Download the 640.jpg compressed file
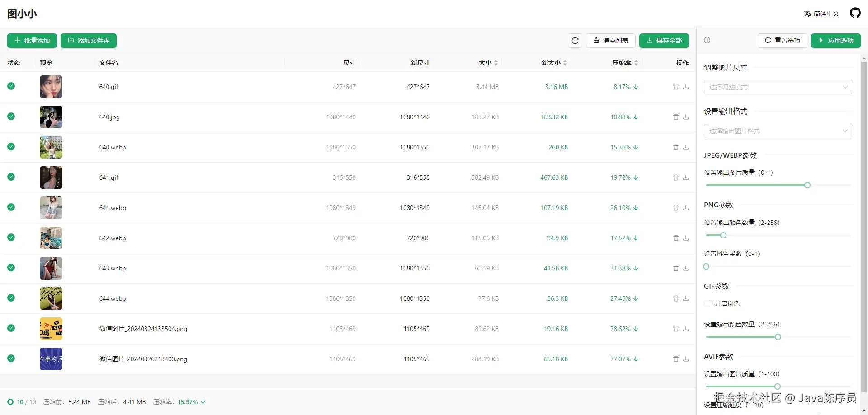 tap(686, 117)
